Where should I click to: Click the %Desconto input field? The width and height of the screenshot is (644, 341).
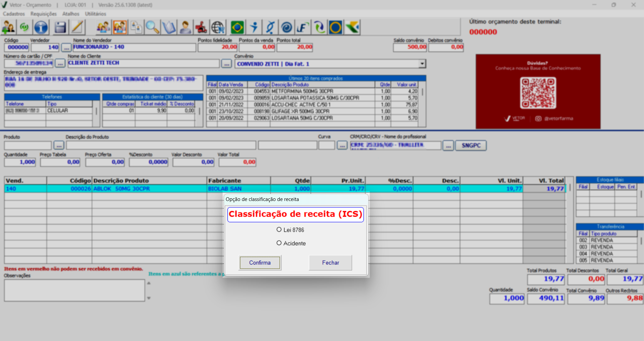[x=149, y=162]
